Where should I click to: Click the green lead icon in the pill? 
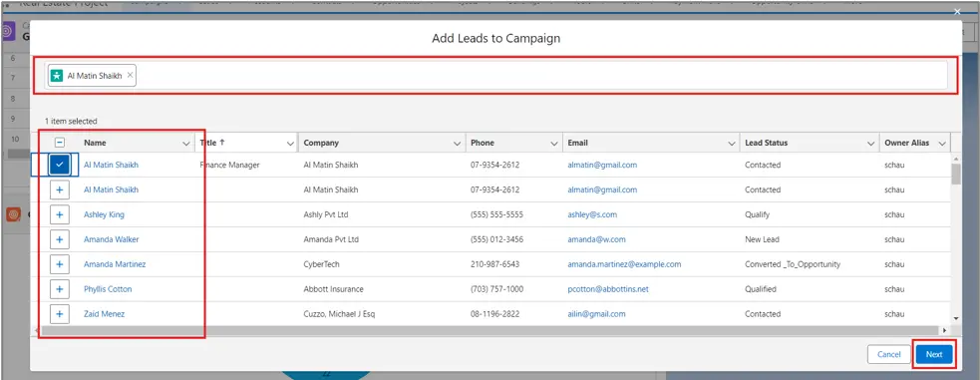pyautogui.click(x=56, y=76)
